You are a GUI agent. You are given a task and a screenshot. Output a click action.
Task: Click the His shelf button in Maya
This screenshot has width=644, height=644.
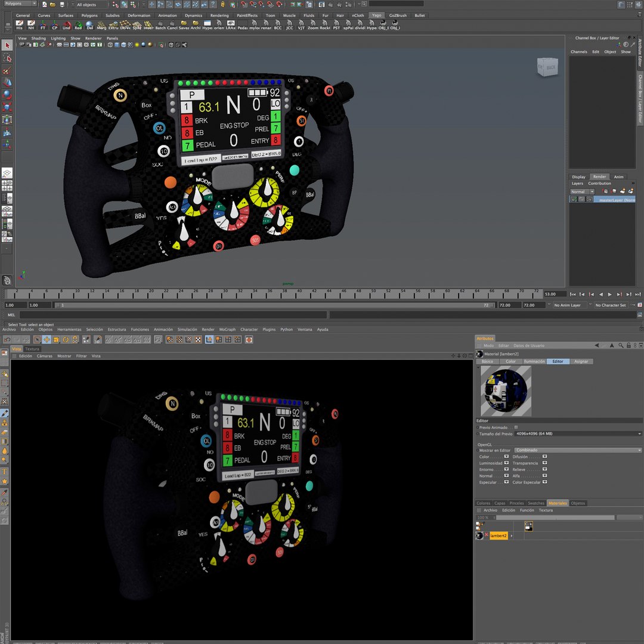point(19,25)
